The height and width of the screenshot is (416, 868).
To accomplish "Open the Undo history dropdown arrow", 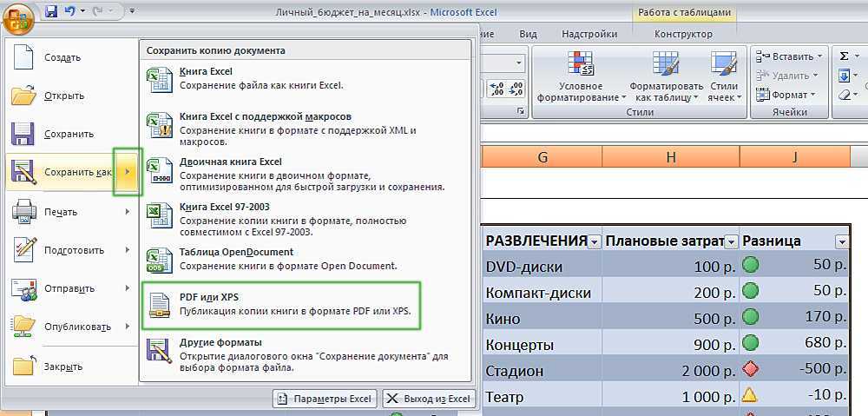I will coord(83,11).
